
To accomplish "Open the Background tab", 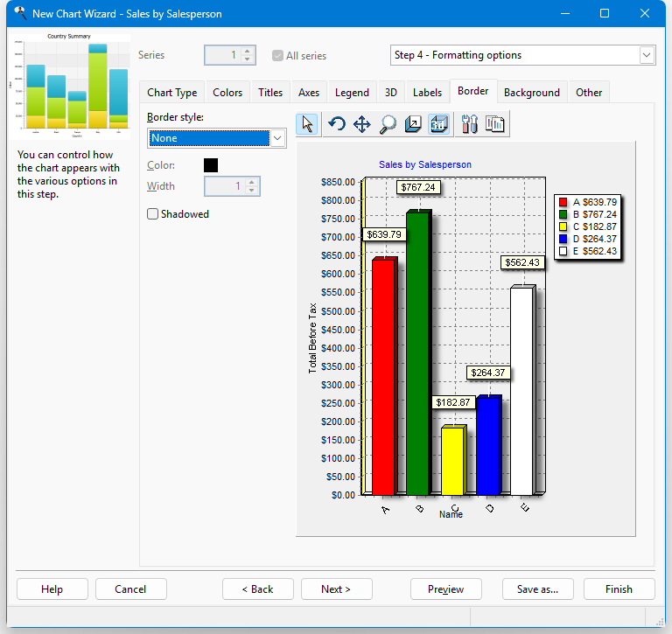I will coord(531,93).
